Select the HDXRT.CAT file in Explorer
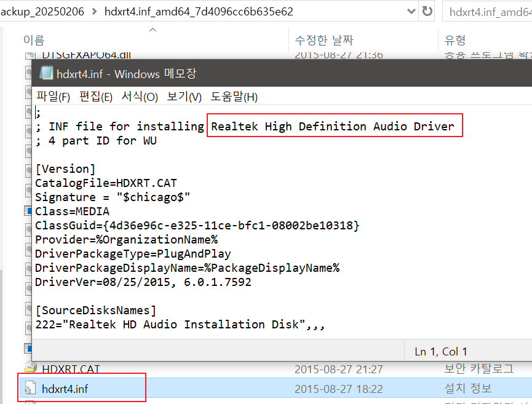The height and width of the screenshot is (404, 532). [71, 368]
